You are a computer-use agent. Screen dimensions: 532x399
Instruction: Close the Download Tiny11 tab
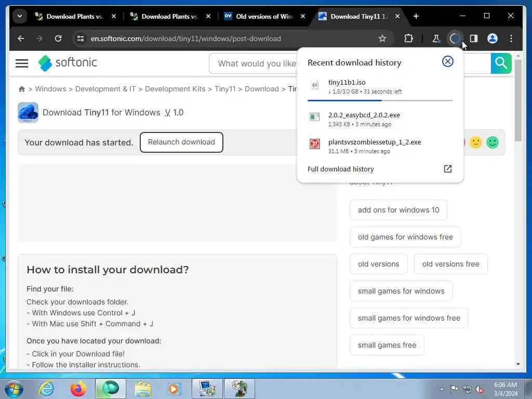pyautogui.click(x=397, y=16)
